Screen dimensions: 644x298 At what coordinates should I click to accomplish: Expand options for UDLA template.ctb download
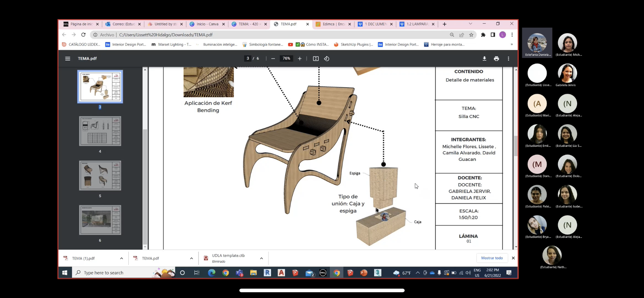pyautogui.click(x=261, y=258)
